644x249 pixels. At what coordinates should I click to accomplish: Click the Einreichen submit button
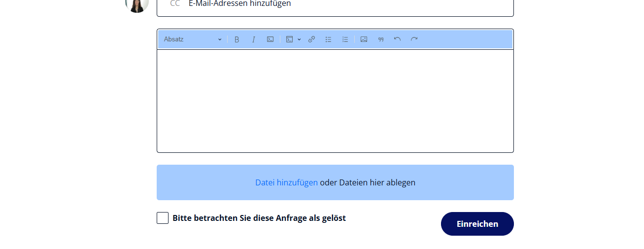pyautogui.click(x=477, y=224)
